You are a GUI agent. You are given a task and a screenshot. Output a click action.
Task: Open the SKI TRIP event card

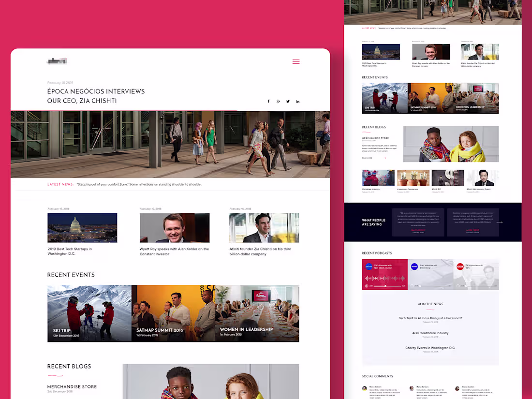tap(89, 313)
